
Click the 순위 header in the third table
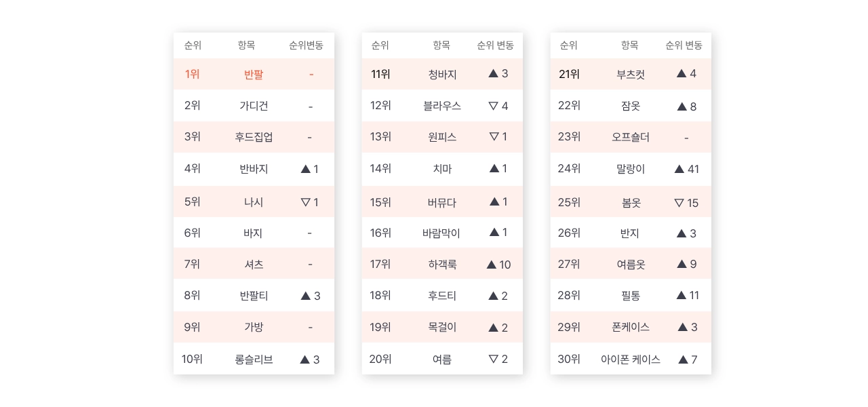click(568, 45)
